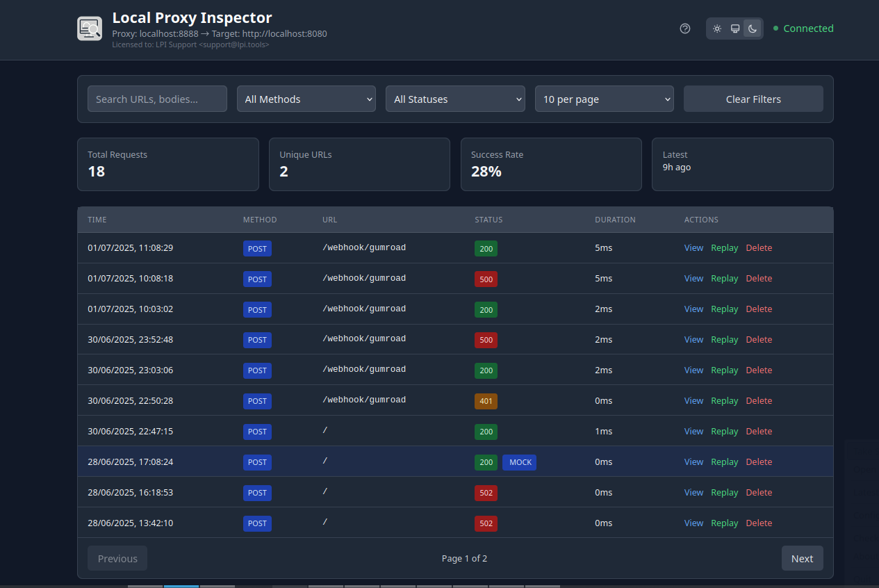
Task: Replay the 01/07/2025, 11:08:29 request
Action: (724, 247)
